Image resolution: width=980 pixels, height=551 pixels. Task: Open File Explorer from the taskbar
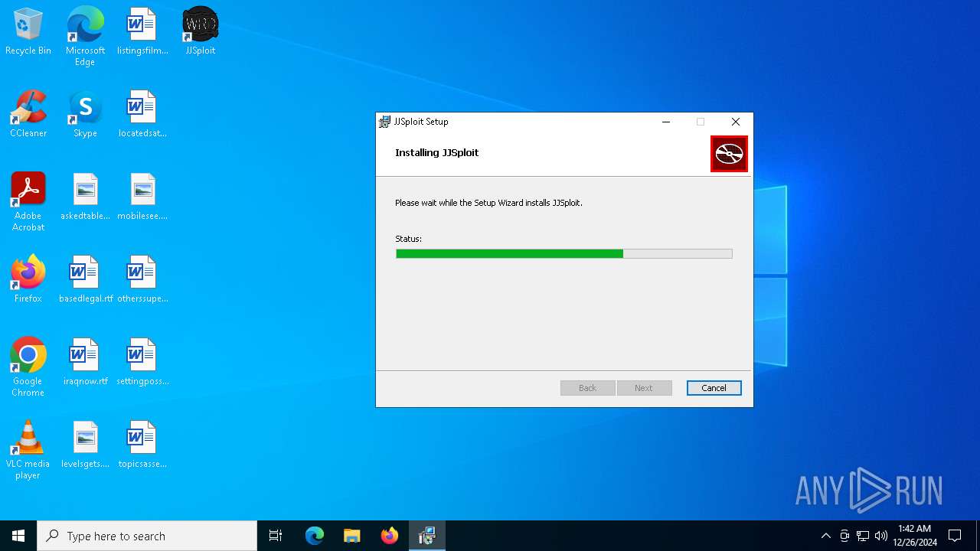click(352, 536)
